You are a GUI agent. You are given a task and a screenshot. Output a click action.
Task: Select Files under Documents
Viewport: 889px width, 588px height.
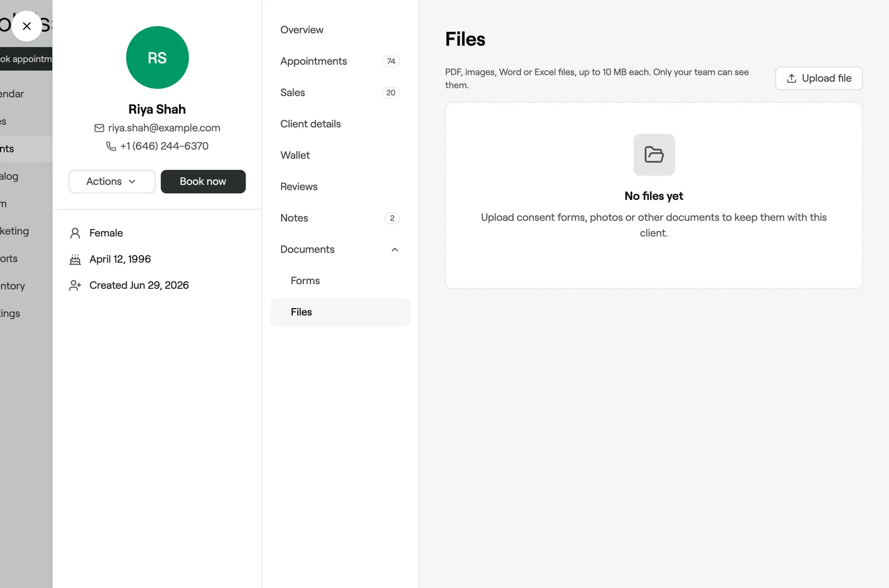(340, 312)
